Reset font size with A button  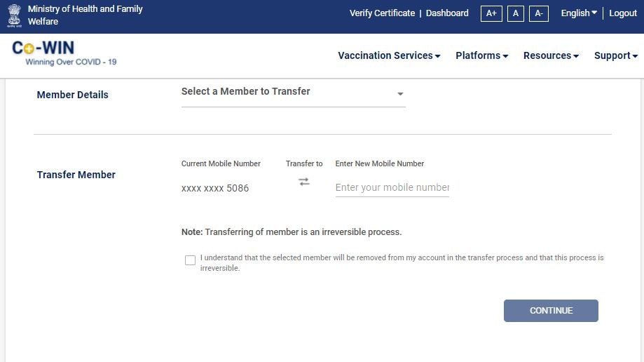516,13
